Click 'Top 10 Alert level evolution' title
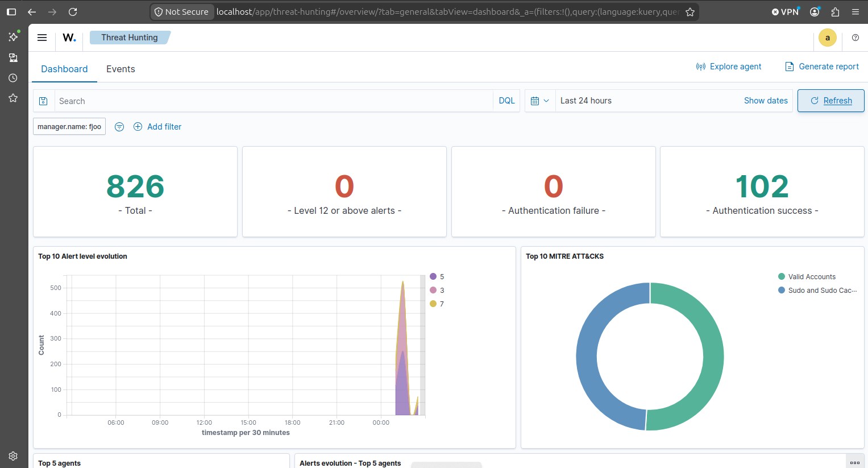 click(x=82, y=256)
